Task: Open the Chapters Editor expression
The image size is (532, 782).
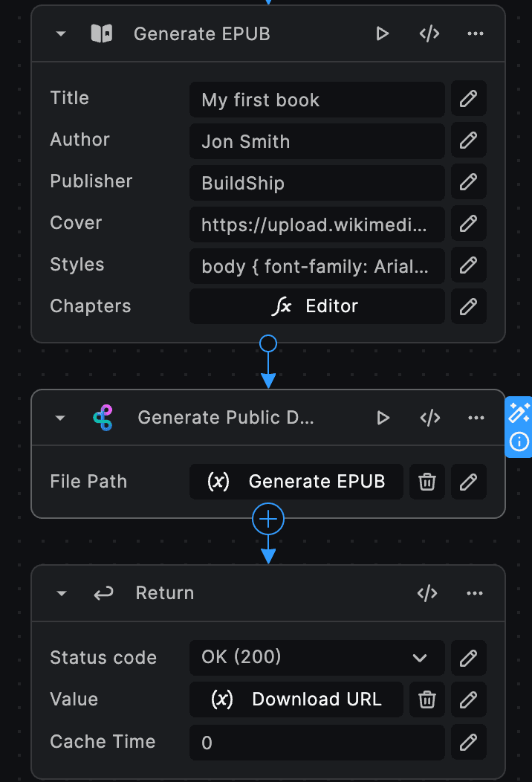Action: (317, 306)
